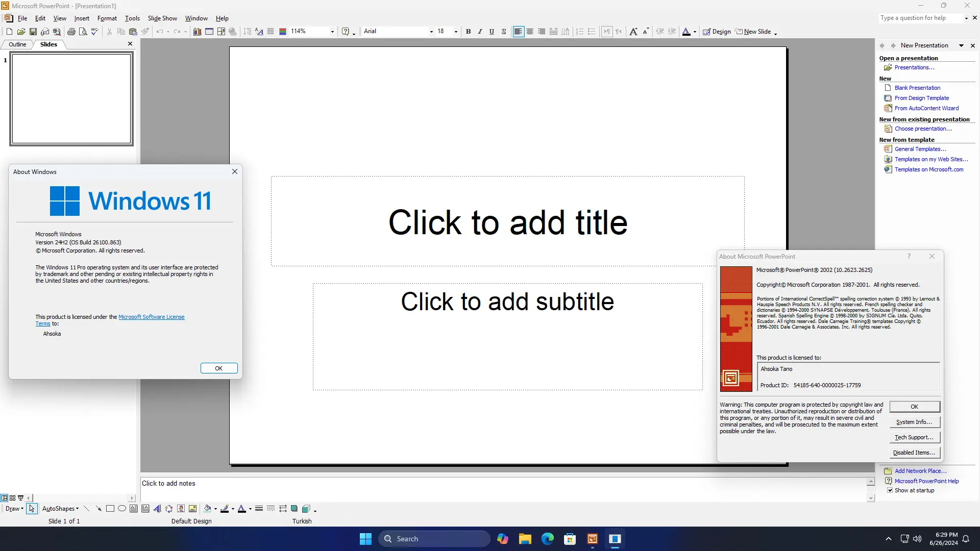Image resolution: width=980 pixels, height=551 pixels.
Task: Open the Insert menu
Action: pos(82,18)
